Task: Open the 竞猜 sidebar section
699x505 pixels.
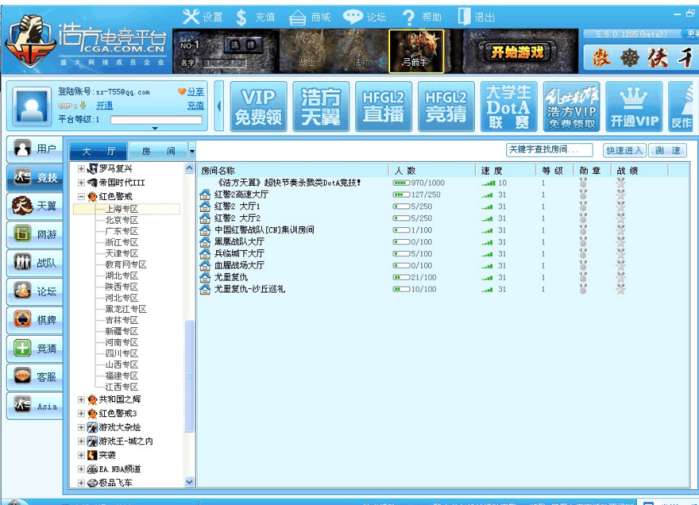Action: (35, 349)
